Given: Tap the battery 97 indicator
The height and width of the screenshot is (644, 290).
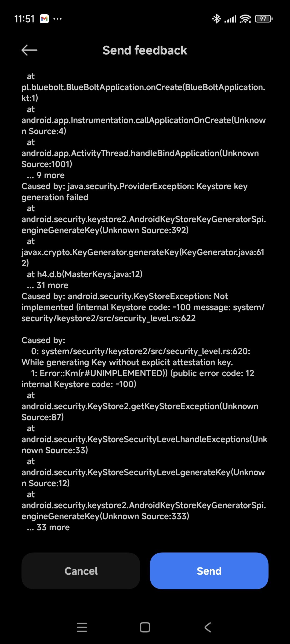Looking at the screenshot, I should tap(264, 19).
